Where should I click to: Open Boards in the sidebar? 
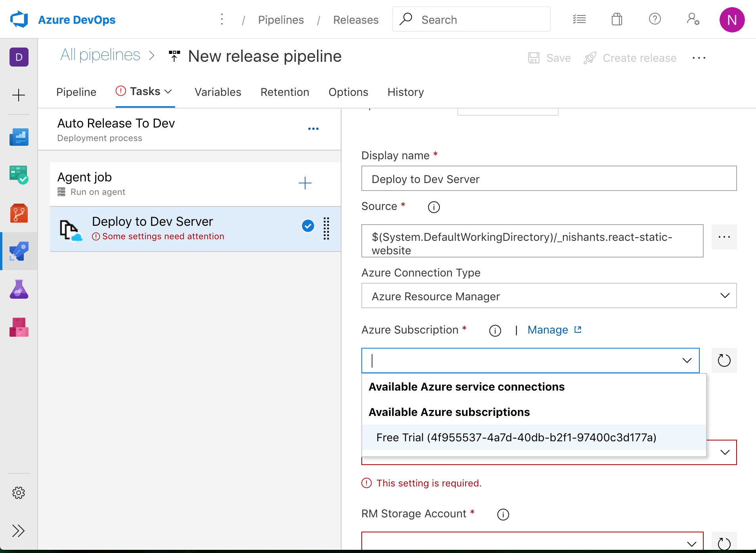19,175
